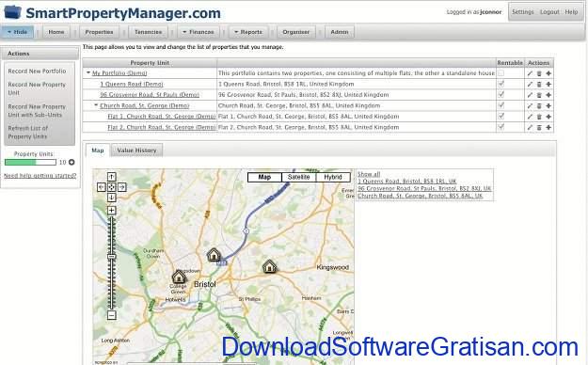Screen dimensions: 588x365
Task: Uncheck Rentable for Flat 2, Church Road
Action: pyautogui.click(x=501, y=127)
